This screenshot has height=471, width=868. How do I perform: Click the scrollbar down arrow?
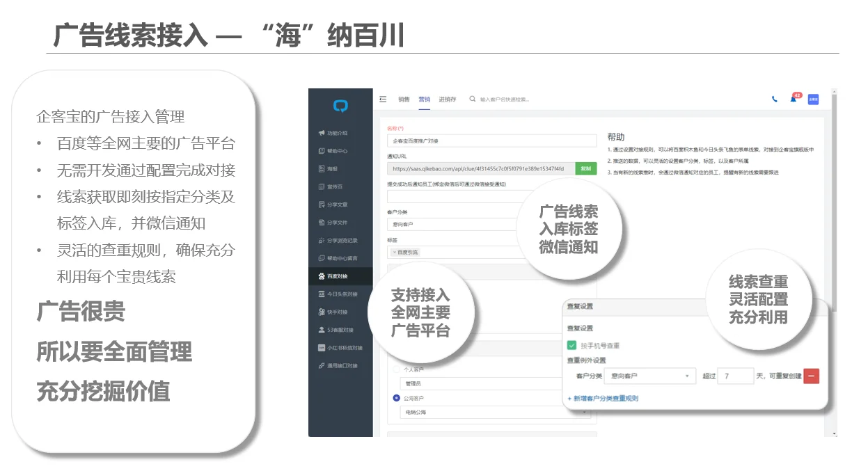pos(834,433)
